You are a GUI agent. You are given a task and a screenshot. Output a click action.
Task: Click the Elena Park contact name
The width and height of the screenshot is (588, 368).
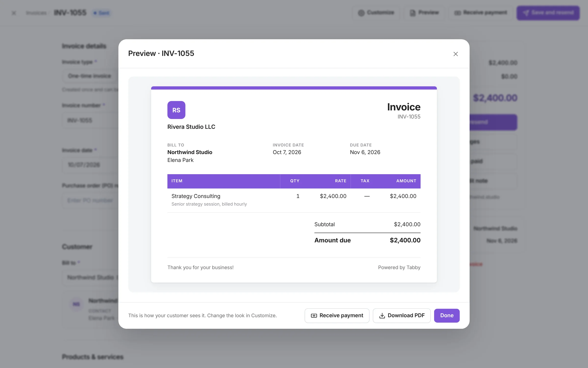click(180, 160)
